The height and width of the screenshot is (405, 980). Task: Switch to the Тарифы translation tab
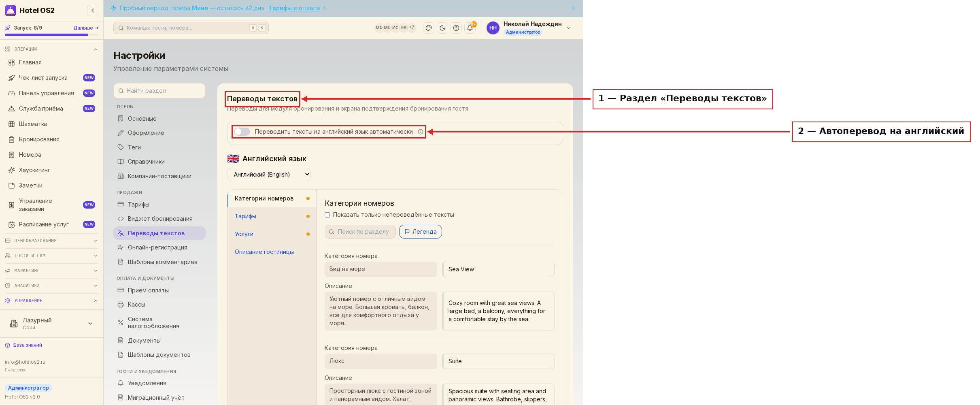coord(272,216)
